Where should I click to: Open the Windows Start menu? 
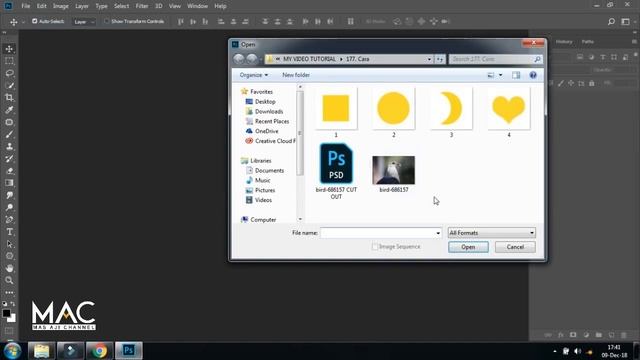(12, 351)
